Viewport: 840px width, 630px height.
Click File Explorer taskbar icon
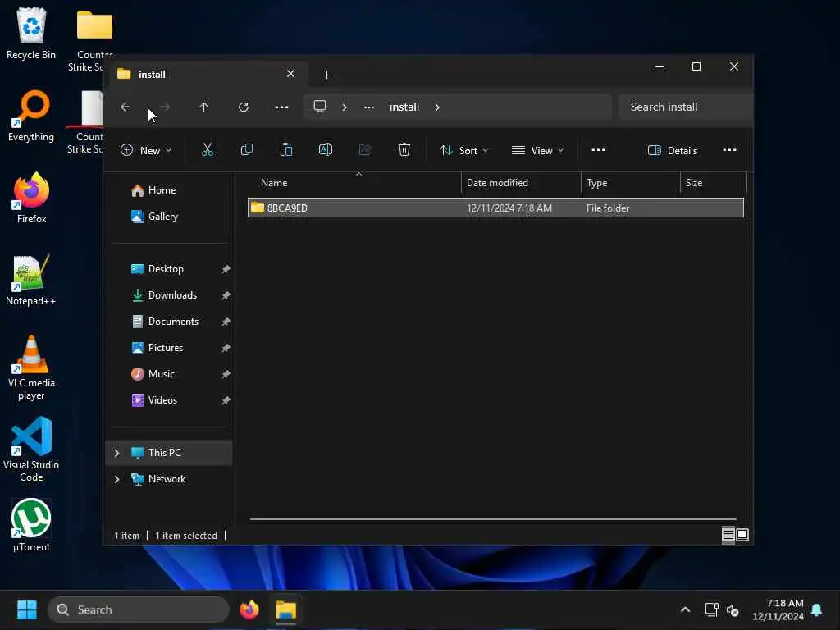[x=286, y=609]
